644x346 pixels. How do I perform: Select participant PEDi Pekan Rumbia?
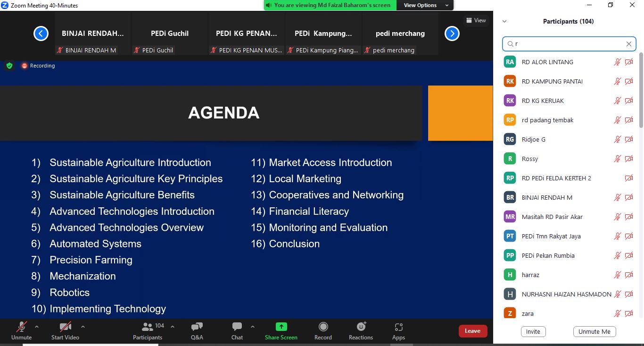569,255
